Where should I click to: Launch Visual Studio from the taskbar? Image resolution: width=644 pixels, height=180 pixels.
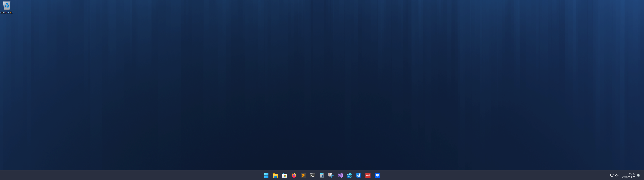[340, 175]
